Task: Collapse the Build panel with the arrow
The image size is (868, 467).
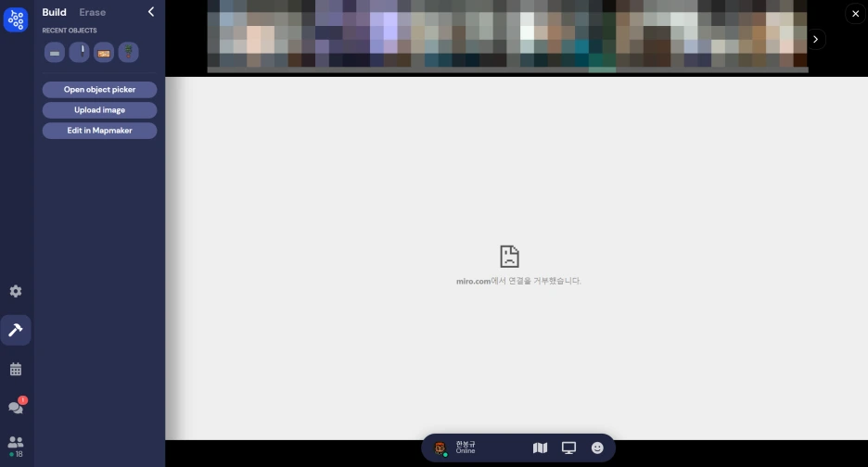Action: (151, 12)
